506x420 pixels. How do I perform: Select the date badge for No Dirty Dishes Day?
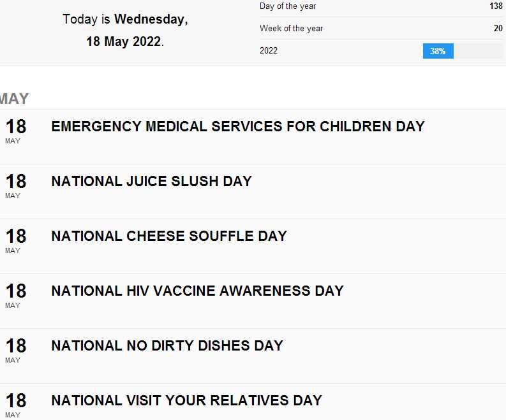click(15, 349)
